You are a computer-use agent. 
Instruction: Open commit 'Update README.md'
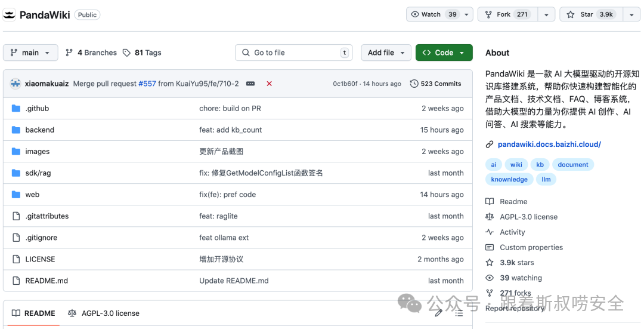(234, 281)
